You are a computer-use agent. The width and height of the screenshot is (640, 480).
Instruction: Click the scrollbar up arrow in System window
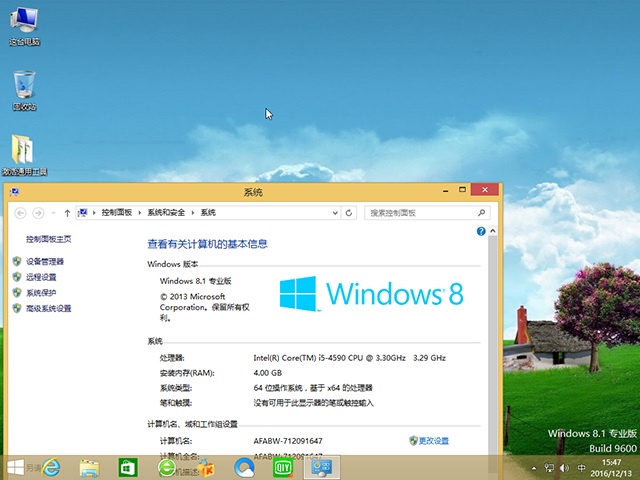click(x=493, y=231)
